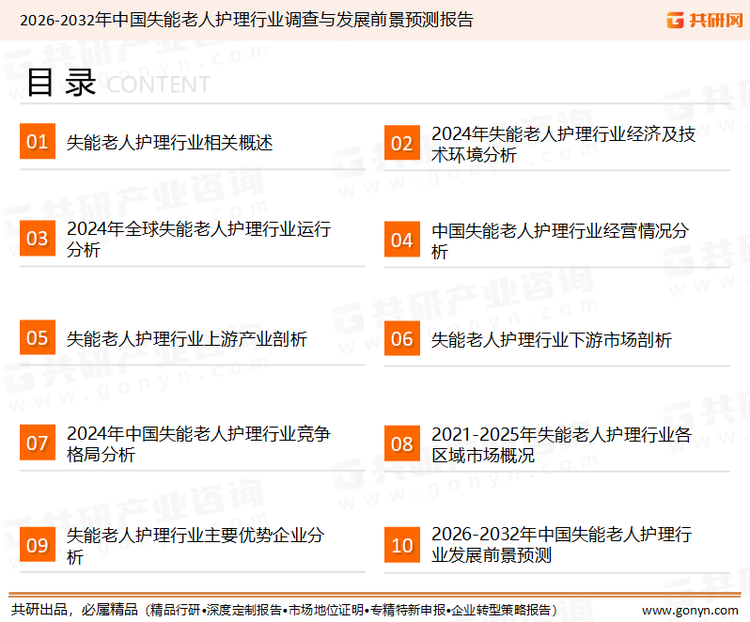
Task: Select the orange 05 chapter badge
Action: (x=37, y=337)
